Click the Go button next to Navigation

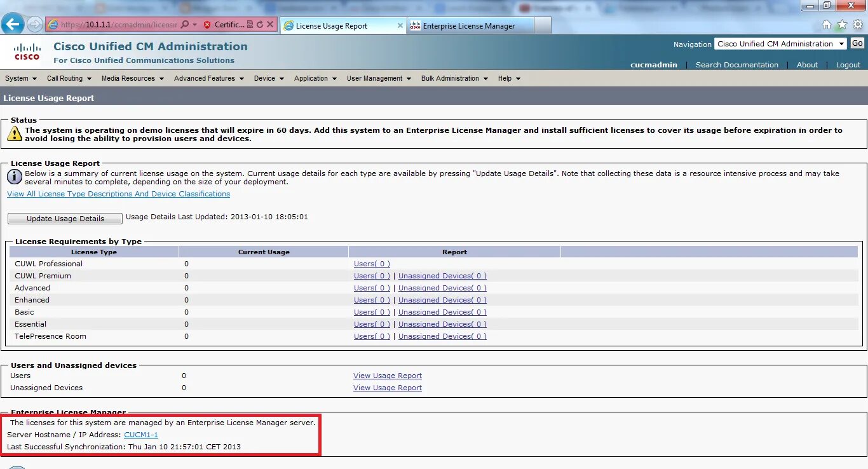point(857,43)
